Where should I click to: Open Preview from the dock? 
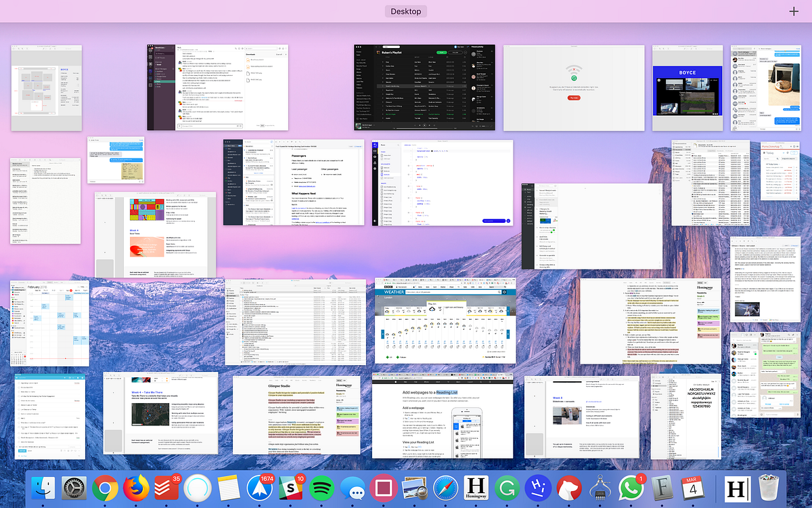click(x=414, y=489)
